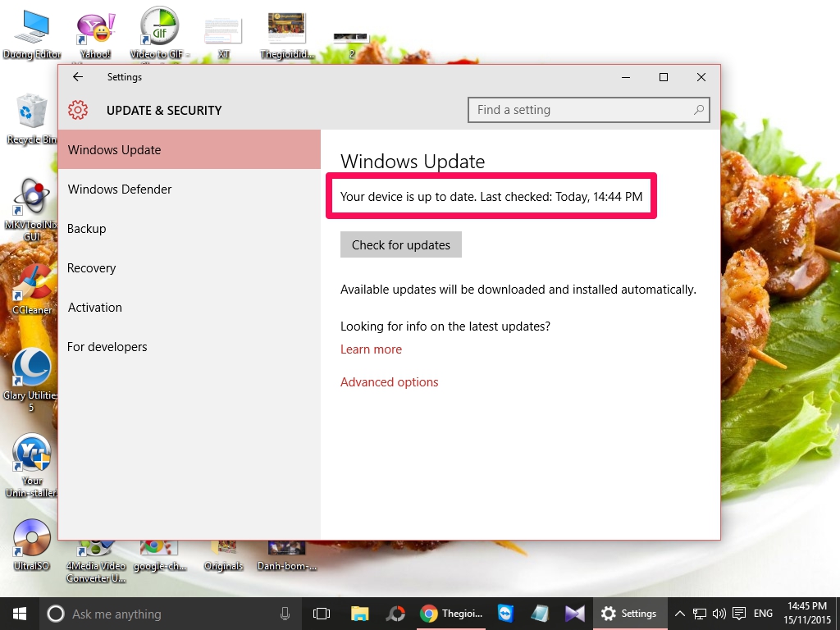The width and height of the screenshot is (840, 630).
Task: Switch language using the ENG indicator
Action: coord(762,613)
